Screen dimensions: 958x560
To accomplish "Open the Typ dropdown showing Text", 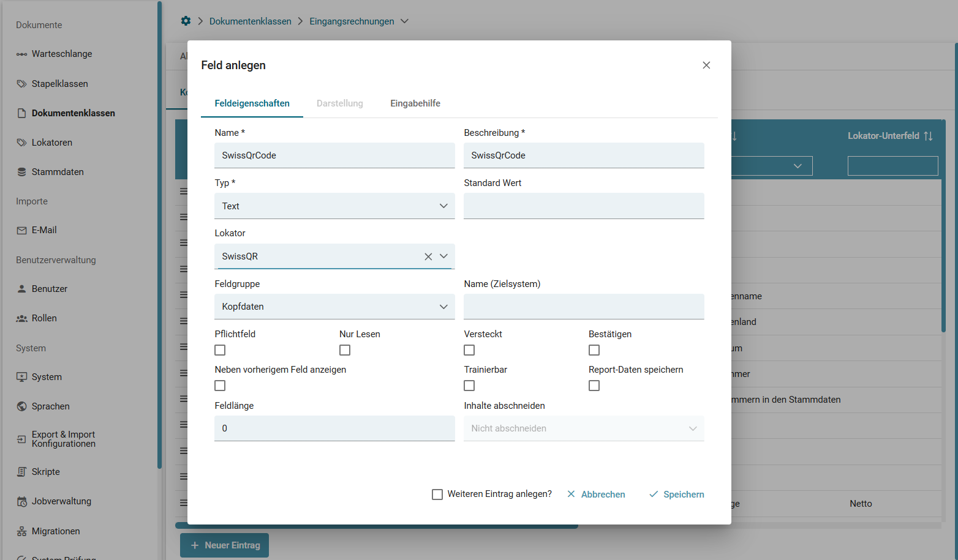I will pyautogui.click(x=334, y=206).
